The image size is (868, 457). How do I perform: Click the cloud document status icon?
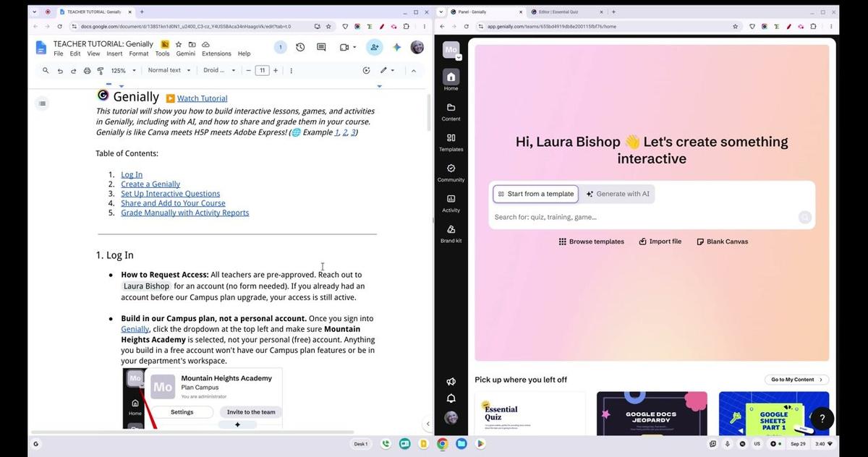click(x=205, y=44)
